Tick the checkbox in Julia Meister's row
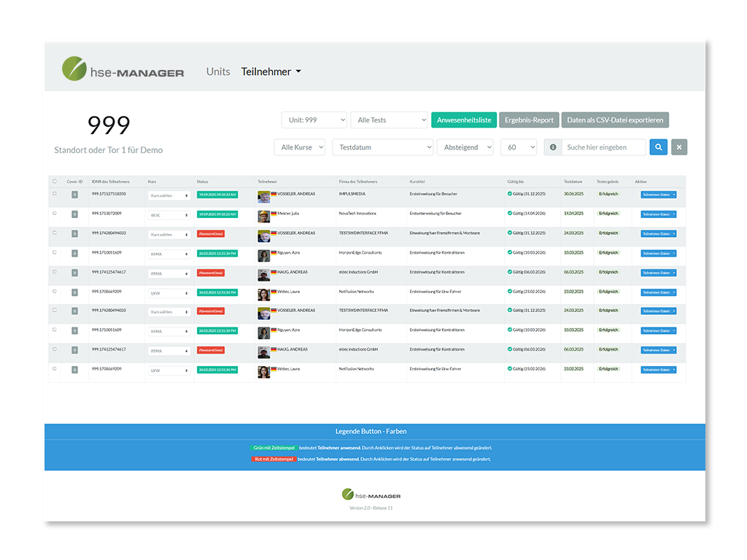 [54, 214]
